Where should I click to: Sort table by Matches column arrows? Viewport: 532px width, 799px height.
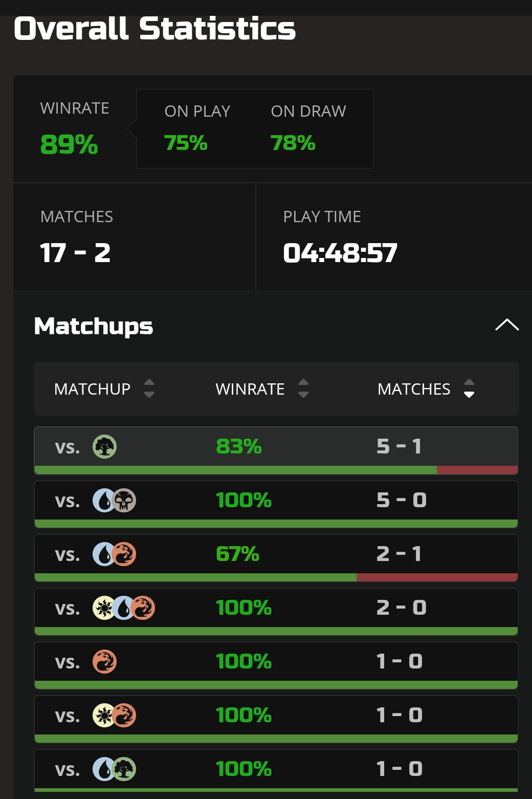469,388
